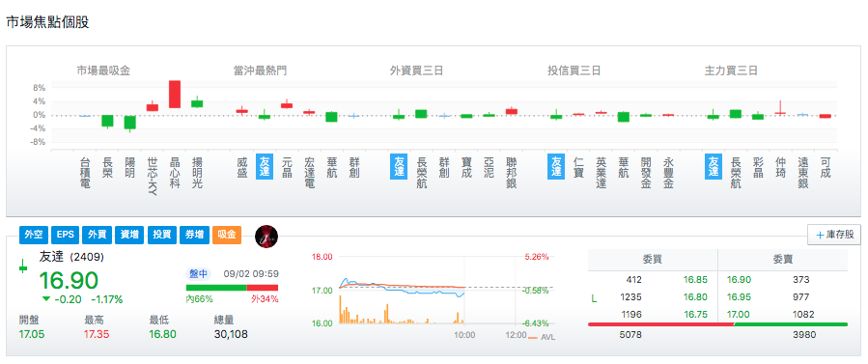Click the 16.90 current price
Viewport: 868px width, 364px height.
[69, 280]
